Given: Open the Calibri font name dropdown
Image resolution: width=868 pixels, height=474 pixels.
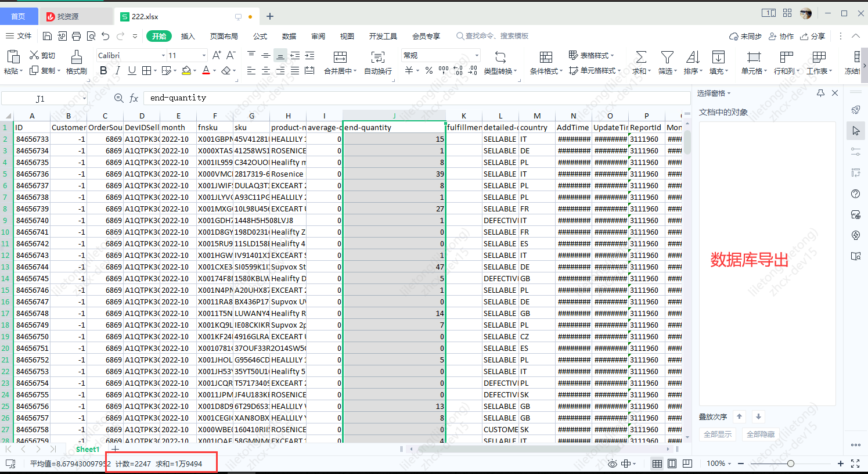Looking at the screenshot, I should [163, 56].
